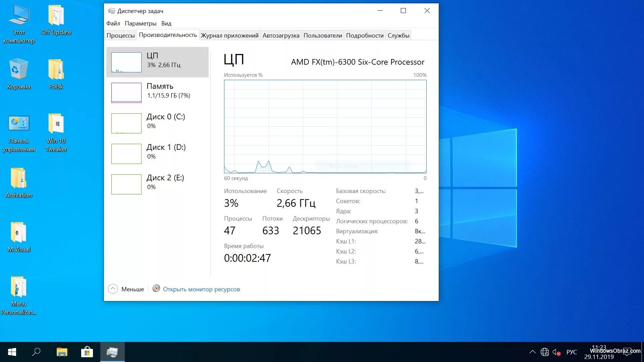Viewport: 644px width, 362px height.
Task: Click the Task Manager taskbar icon
Action: coord(112,352)
